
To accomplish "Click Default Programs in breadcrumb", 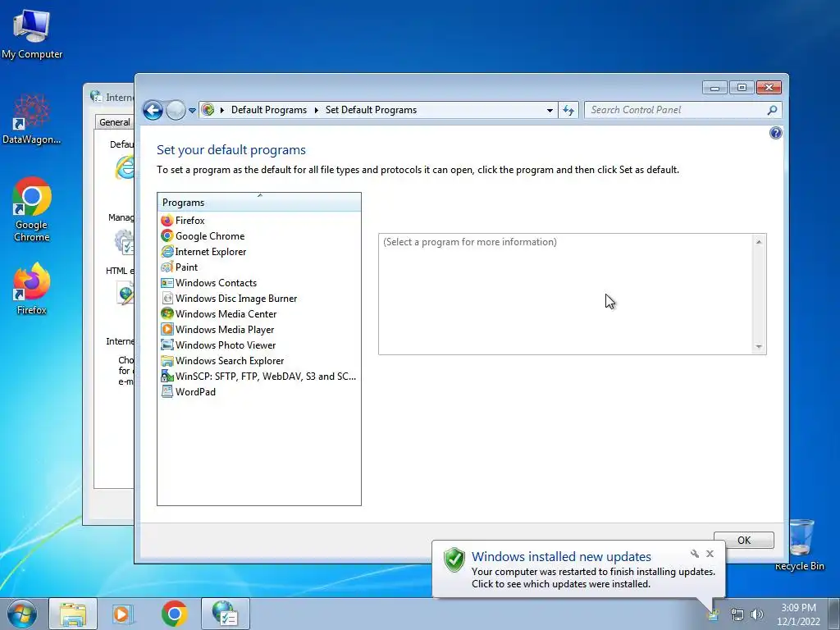I will pyautogui.click(x=269, y=110).
